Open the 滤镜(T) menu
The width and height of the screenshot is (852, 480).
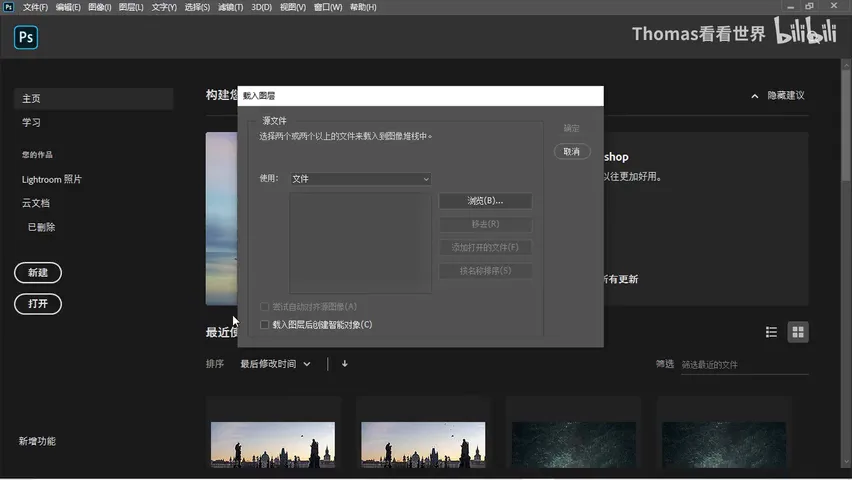pyautogui.click(x=230, y=7)
